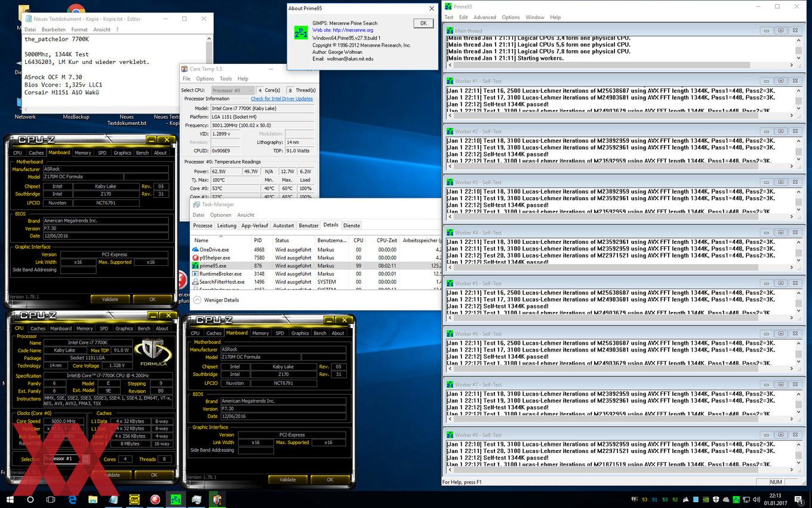This screenshot has width=812, height=508.
Task: Switch to Task Manager taskbar icon
Action: pyautogui.click(x=196, y=499)
